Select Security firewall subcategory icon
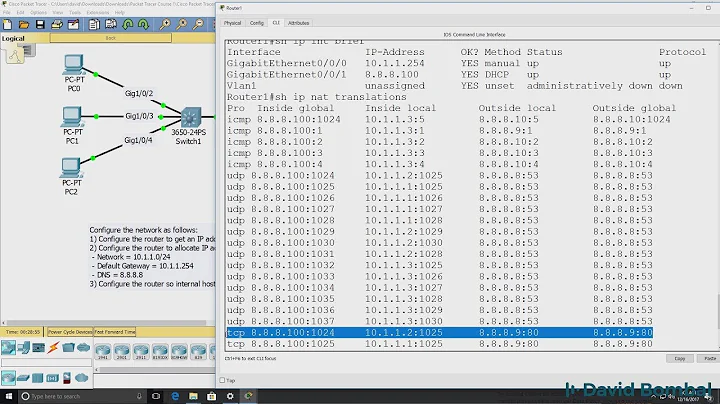Viewport: 720px width, 404px height. tap(67, 378)
